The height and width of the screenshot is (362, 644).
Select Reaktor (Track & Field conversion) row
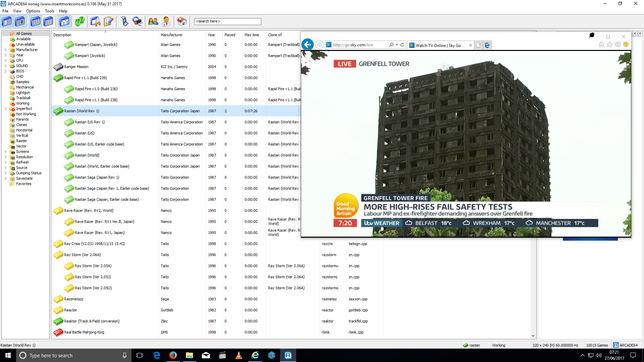217,321
